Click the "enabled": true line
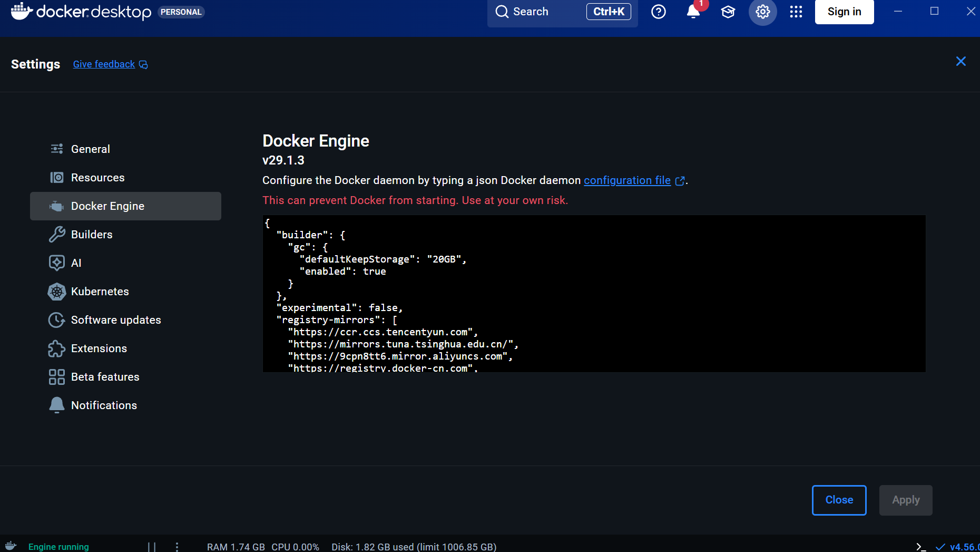The image size is (980, 552). click(342, 272)
